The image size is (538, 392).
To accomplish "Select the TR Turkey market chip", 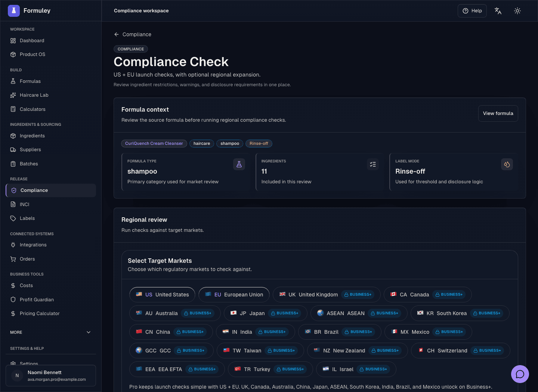I will [x=270, y=369].
